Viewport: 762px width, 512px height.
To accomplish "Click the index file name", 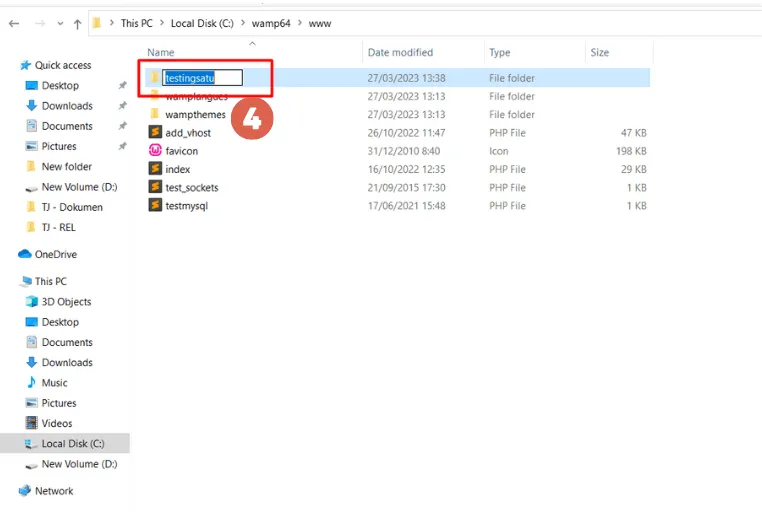I will click(177, 170).
